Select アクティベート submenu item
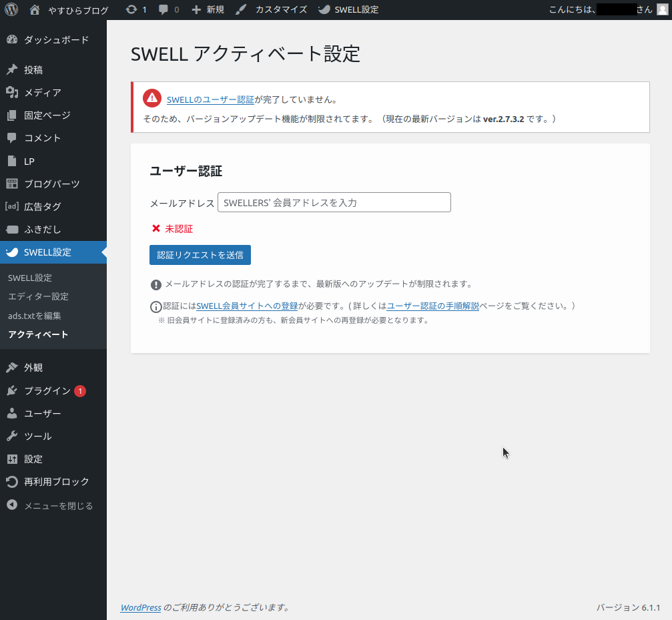This screenshot has width=672, height=620. pos(38,334)
